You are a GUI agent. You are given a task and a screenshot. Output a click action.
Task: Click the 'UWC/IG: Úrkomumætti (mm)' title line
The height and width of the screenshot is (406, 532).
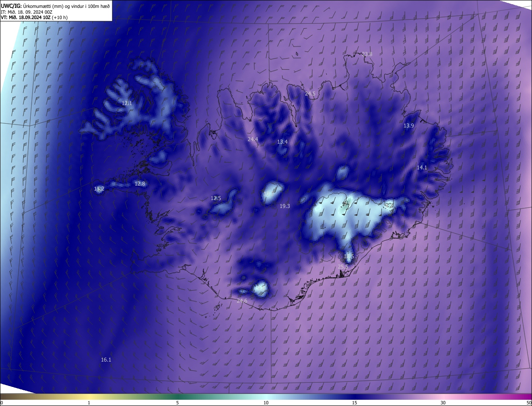56,5
